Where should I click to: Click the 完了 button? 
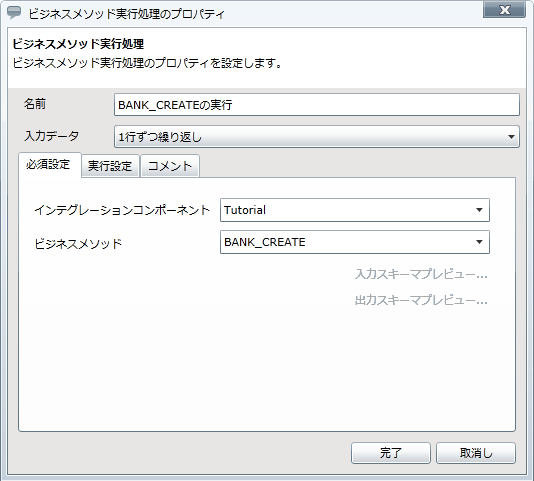391,453
